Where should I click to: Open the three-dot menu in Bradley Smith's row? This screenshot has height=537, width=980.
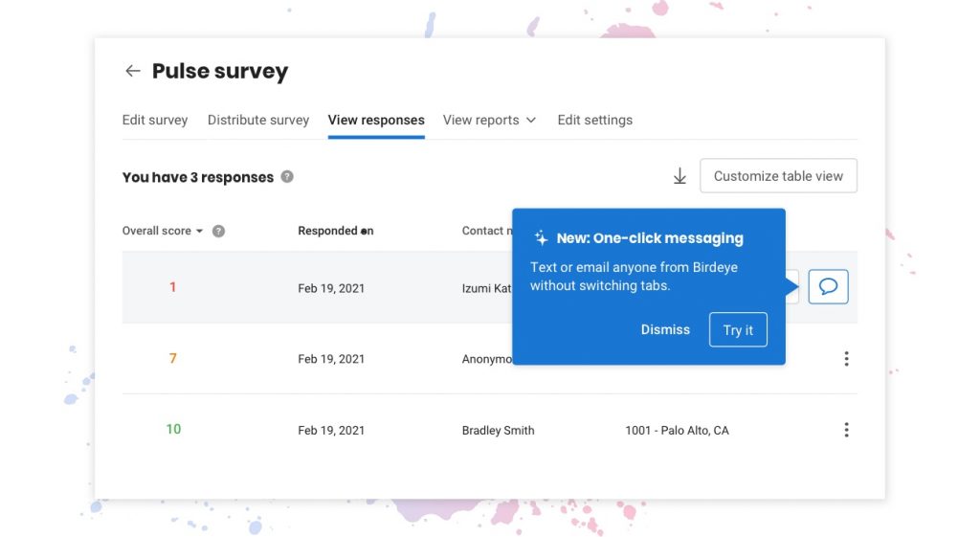[x=846, y=430]
